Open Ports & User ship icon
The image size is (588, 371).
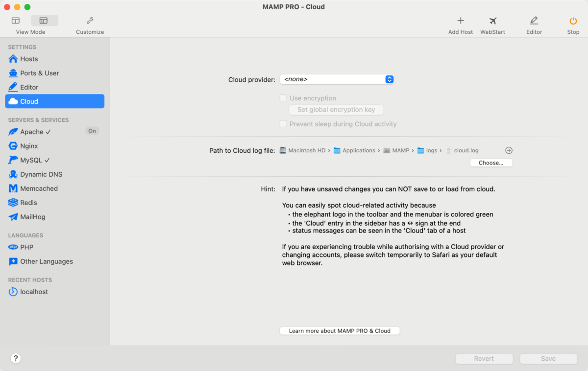click(13, 73)
